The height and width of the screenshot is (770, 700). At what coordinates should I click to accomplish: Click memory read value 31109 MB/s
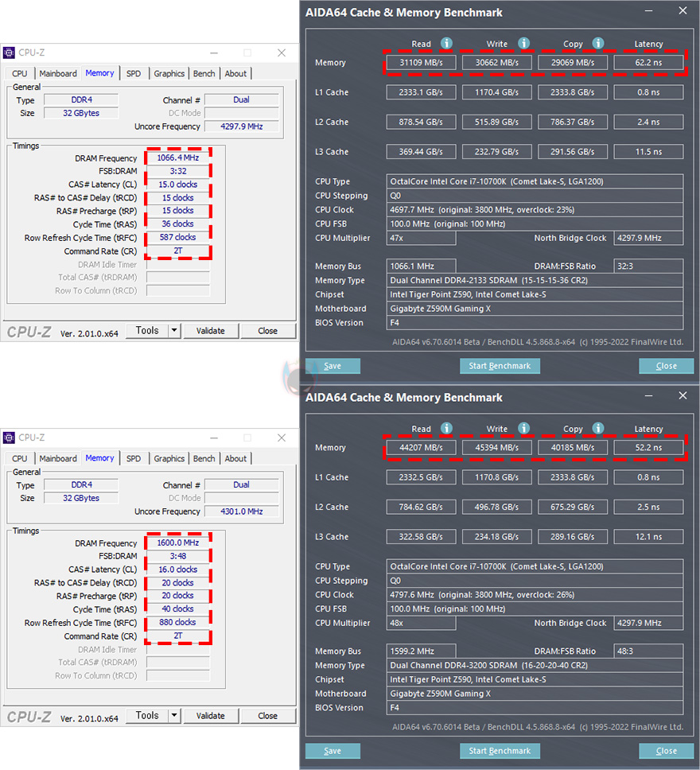pyautogui.click(x=421, y=62)
